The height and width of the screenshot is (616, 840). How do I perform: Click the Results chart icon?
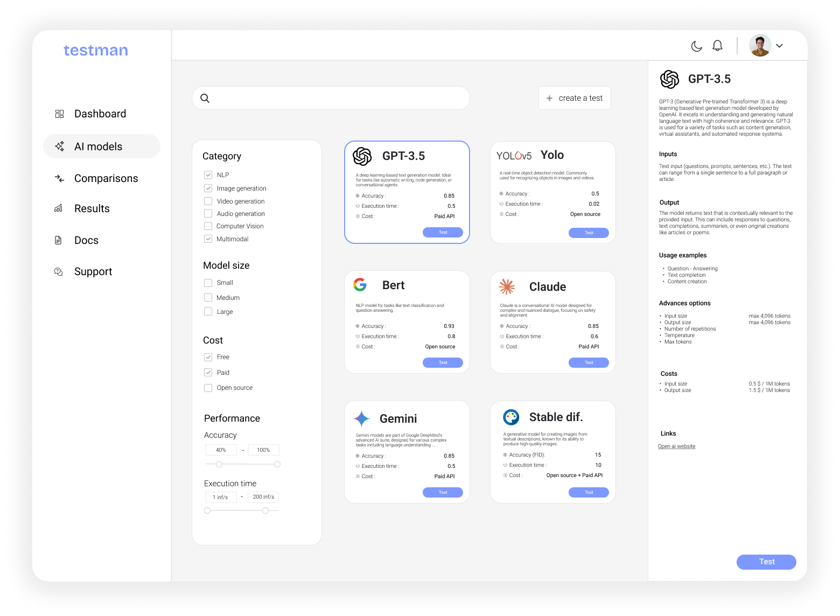point(59,208)
